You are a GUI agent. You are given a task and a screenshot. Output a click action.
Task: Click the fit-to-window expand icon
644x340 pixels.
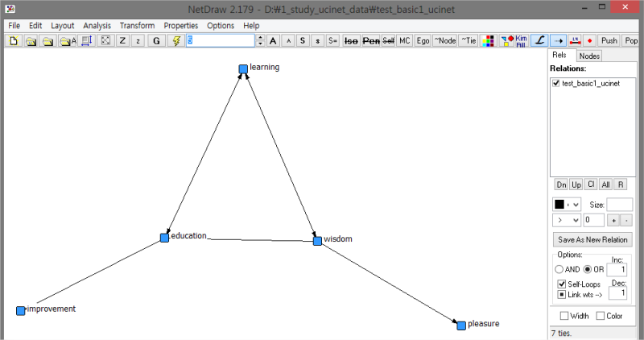point(105,41)
